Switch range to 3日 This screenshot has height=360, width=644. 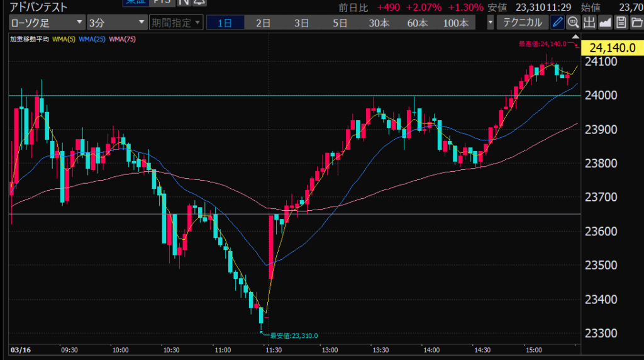pos(301,23)
